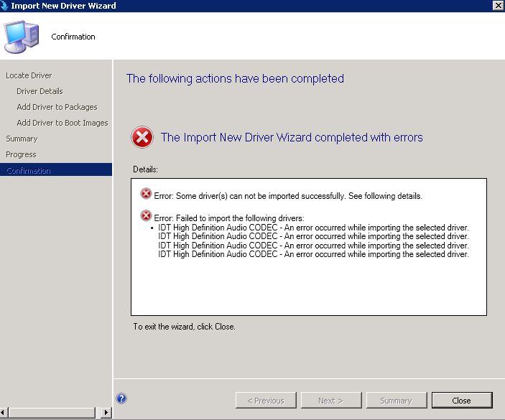
Task: Select the Locate Driver step in the sidebar
Action: pos(29,75)
